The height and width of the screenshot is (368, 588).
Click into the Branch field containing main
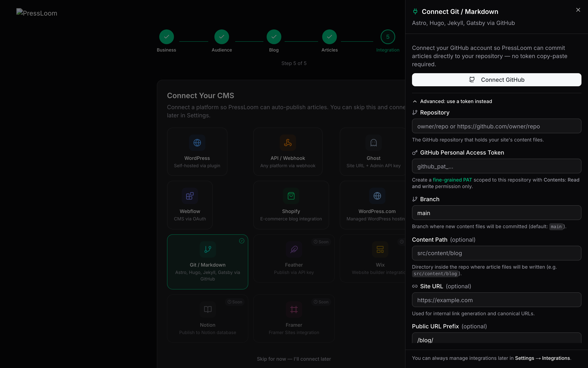496,213
